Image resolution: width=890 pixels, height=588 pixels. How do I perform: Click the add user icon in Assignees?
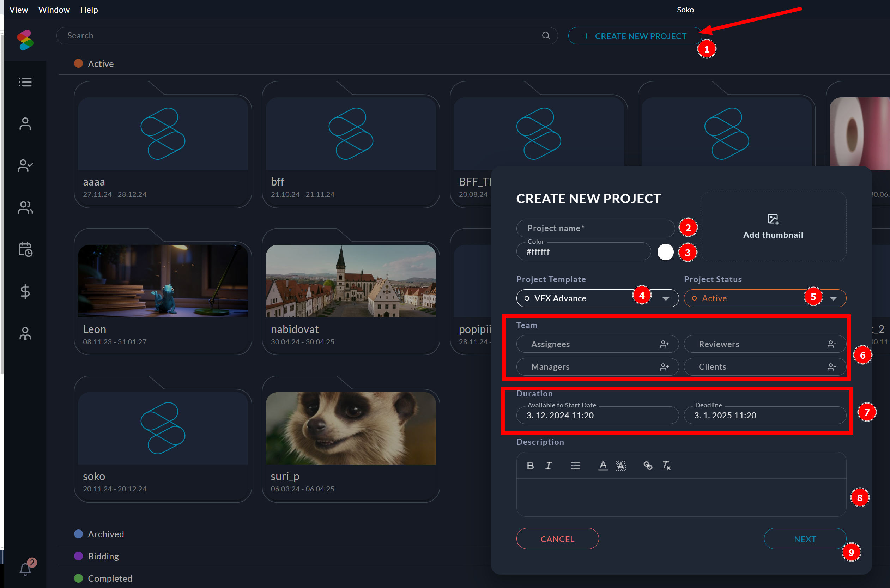click(x=664, y=344)
